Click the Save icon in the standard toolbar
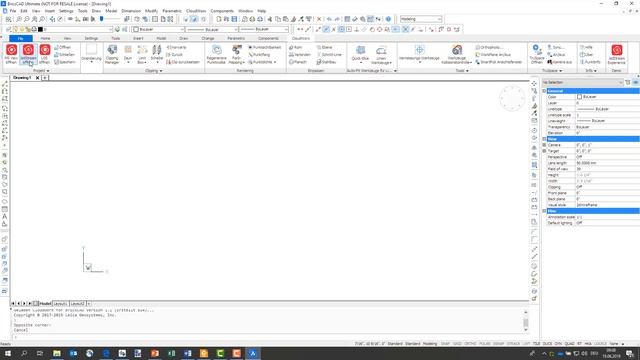Viewport: 640px width, 360px height. coord(234,19)
